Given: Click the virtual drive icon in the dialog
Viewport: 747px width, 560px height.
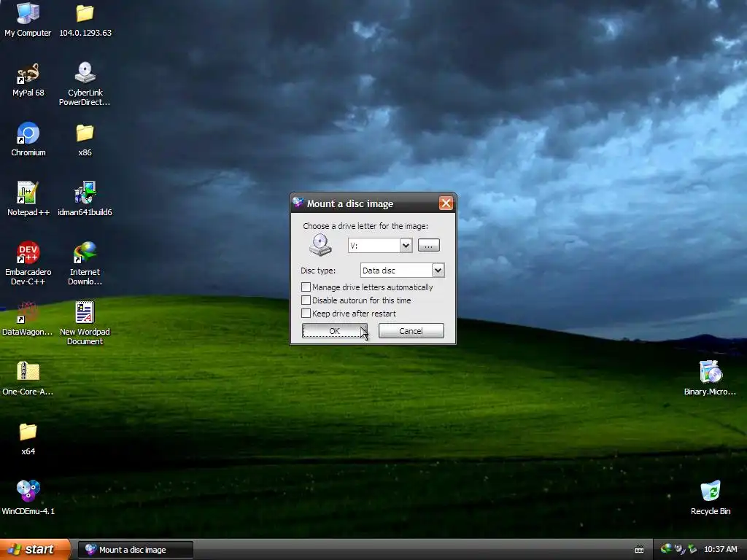Looking at the screenshot, I should click(320, 245).
